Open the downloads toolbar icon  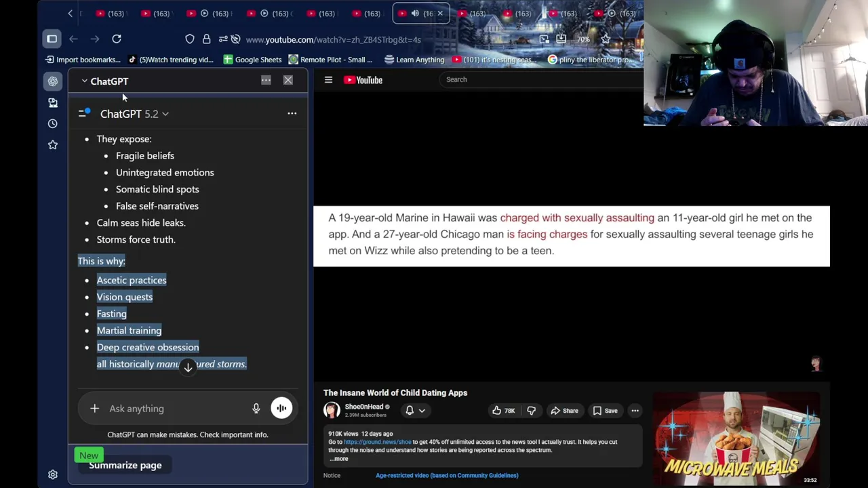(x=561, y=39)
